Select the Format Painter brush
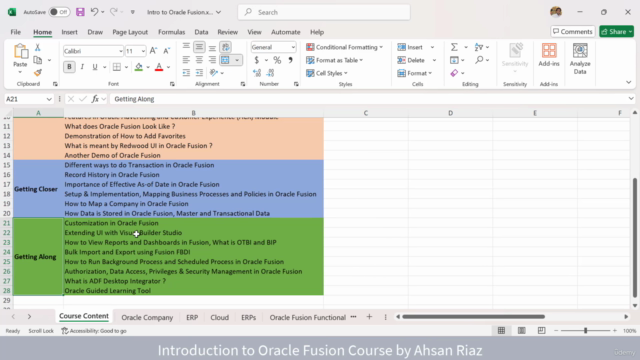 click(x=38, y=73)
